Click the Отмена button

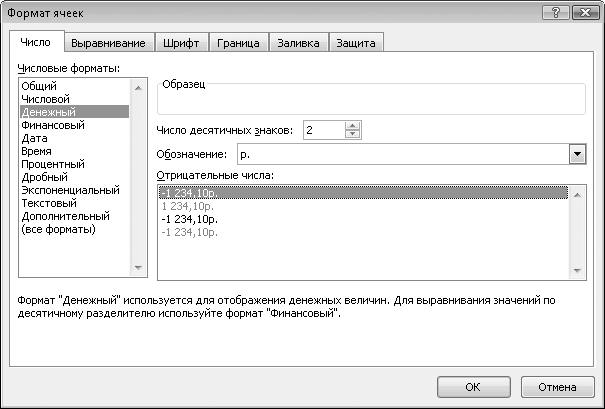(x=558, y=387)
